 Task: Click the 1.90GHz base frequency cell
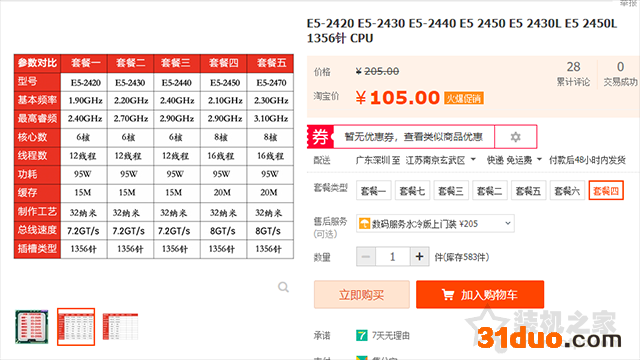click(84, 100)
